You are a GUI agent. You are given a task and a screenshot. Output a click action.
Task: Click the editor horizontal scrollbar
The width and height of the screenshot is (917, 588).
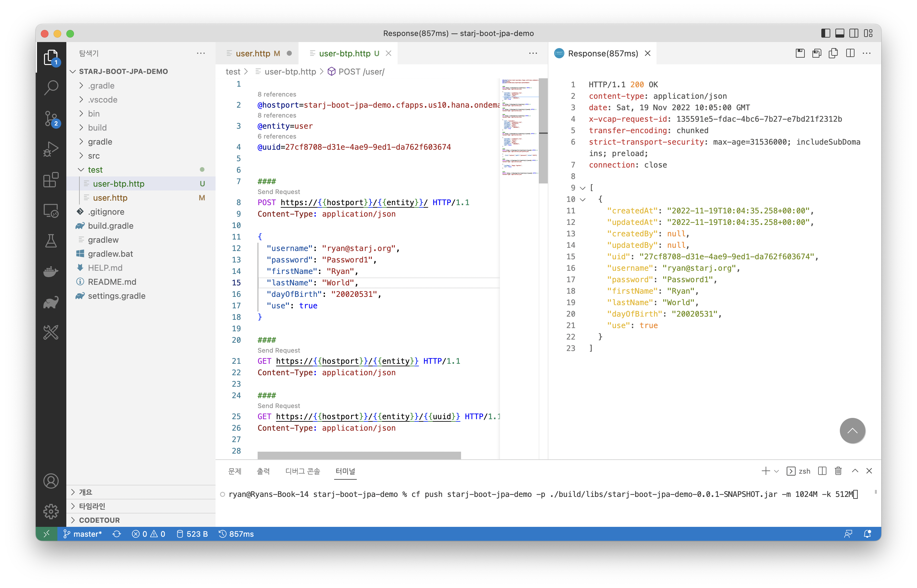click(359, 455)
